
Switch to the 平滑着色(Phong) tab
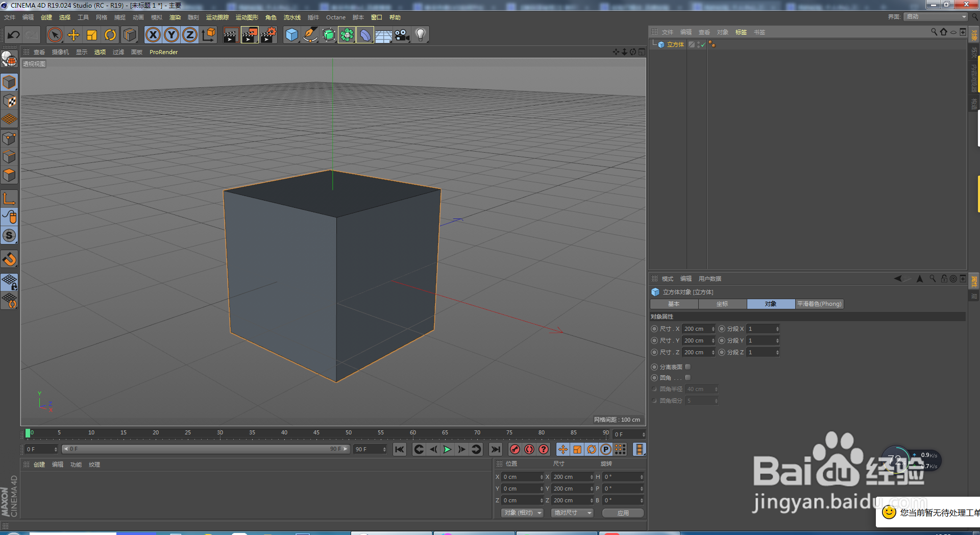(x=819, y=304)
